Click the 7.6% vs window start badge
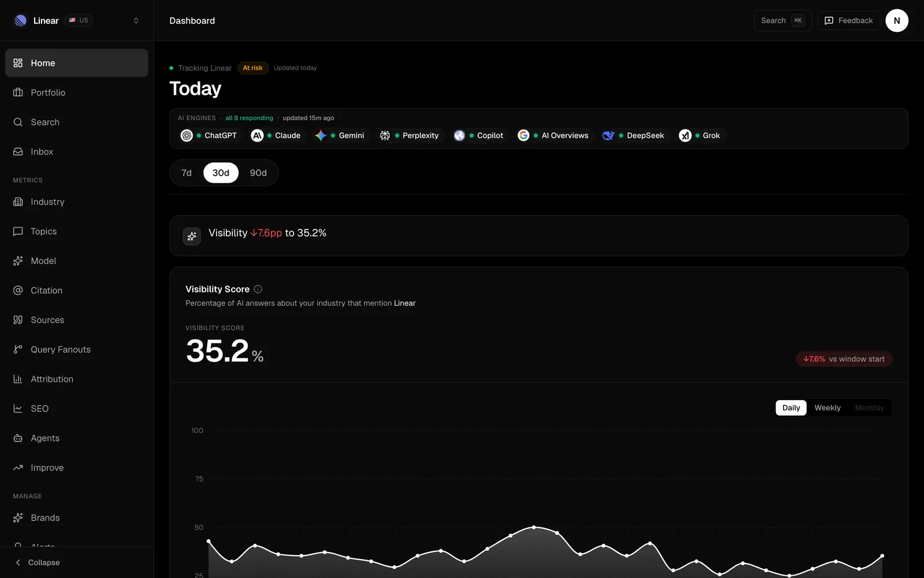This screenshot has height=578, width=924. (844, 359)
